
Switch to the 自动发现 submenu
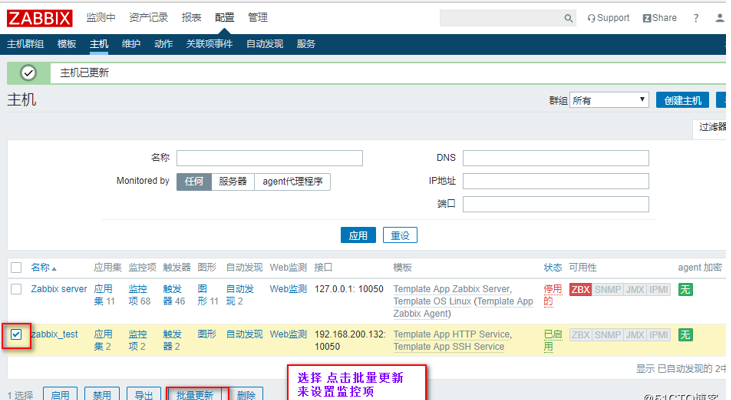coord(264,44)
